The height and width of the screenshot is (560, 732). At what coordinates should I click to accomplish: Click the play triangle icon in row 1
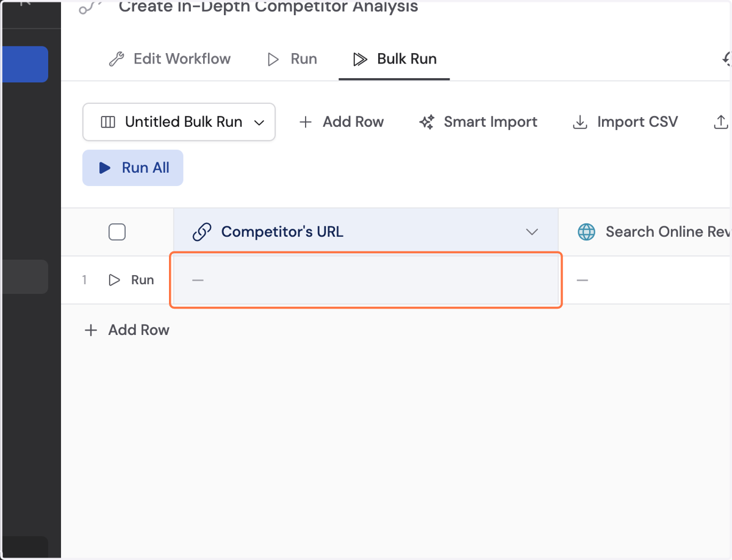click(114, 280)
